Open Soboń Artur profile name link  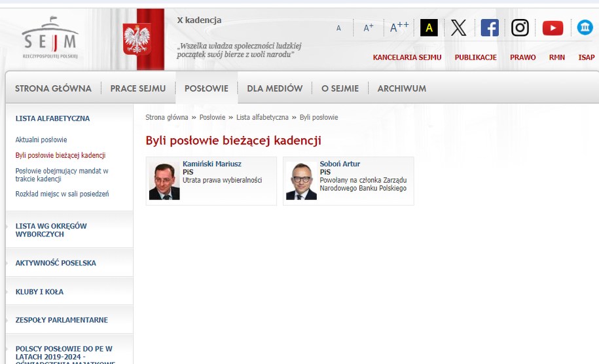tap(340, 164)
